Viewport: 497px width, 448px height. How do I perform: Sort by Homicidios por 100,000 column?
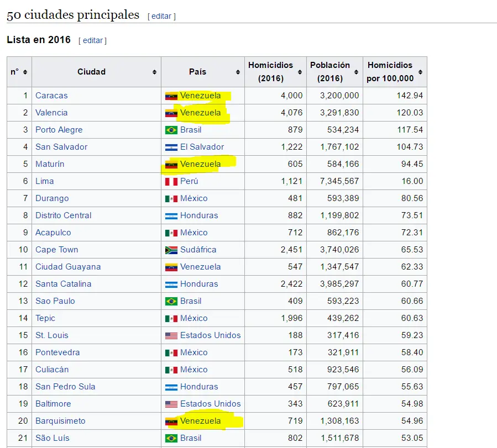click(420, 72)
